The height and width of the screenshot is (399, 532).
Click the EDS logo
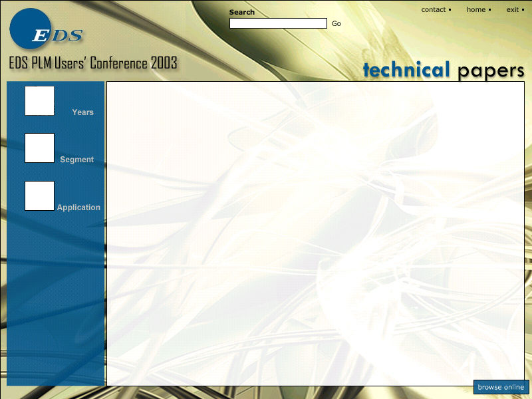point(47,31)
